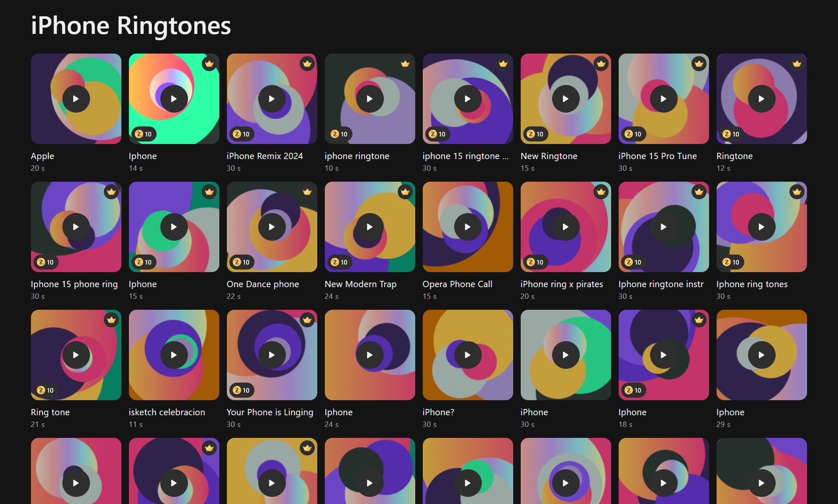Play the iPhone Remix 2024 ringtone

(x=272, y=99)
